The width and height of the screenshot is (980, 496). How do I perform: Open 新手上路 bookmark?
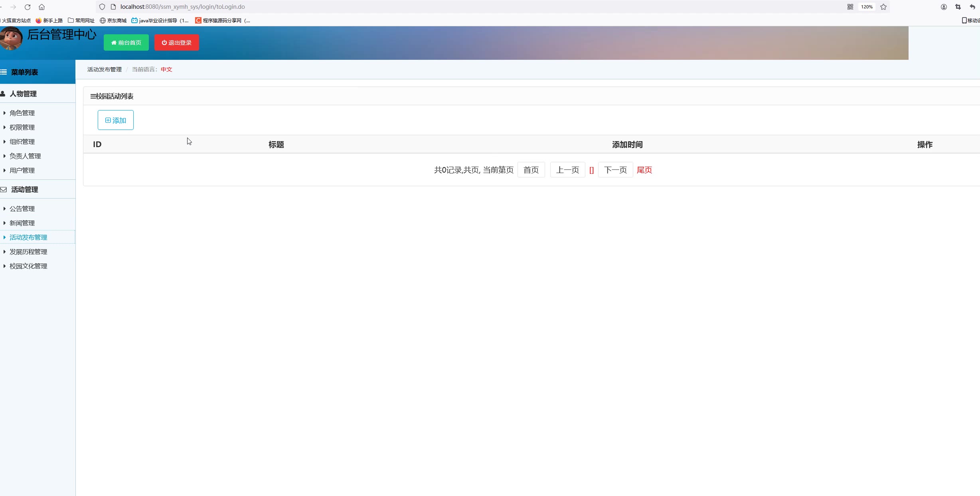point(49,20)
